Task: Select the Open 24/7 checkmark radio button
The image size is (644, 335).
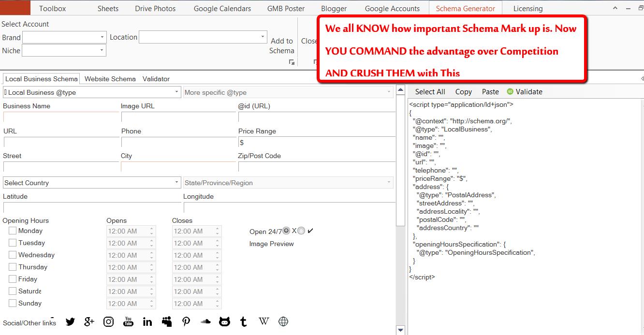Action: coord(301,231)
